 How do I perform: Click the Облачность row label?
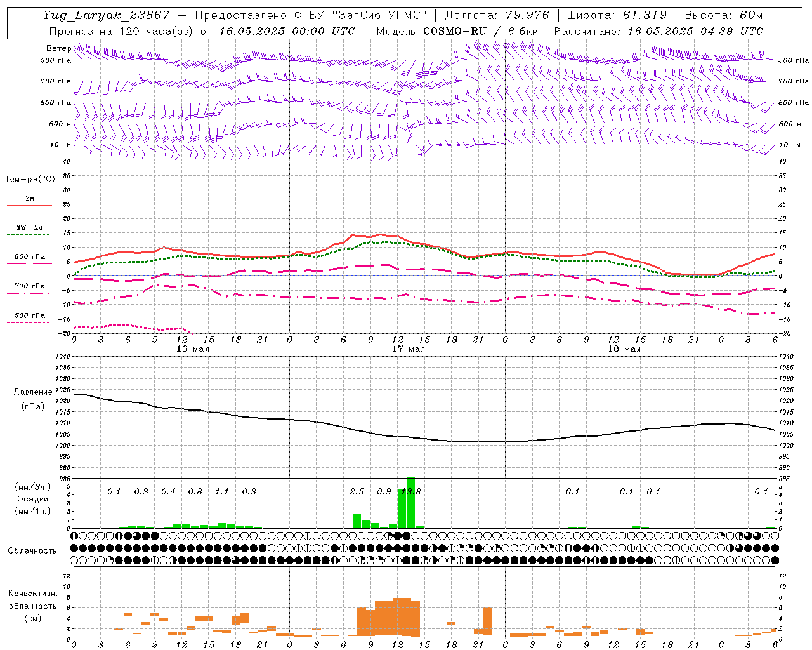(32, 551)
